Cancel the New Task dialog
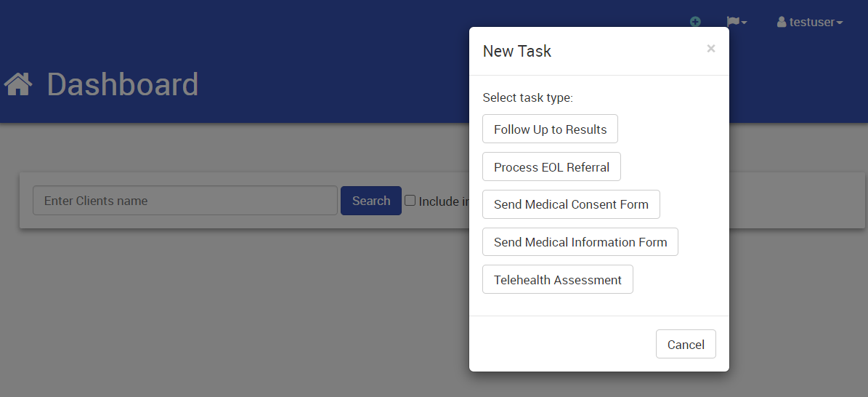The height and width of the screenshot is (397, 868). click(x=686, y=345)
